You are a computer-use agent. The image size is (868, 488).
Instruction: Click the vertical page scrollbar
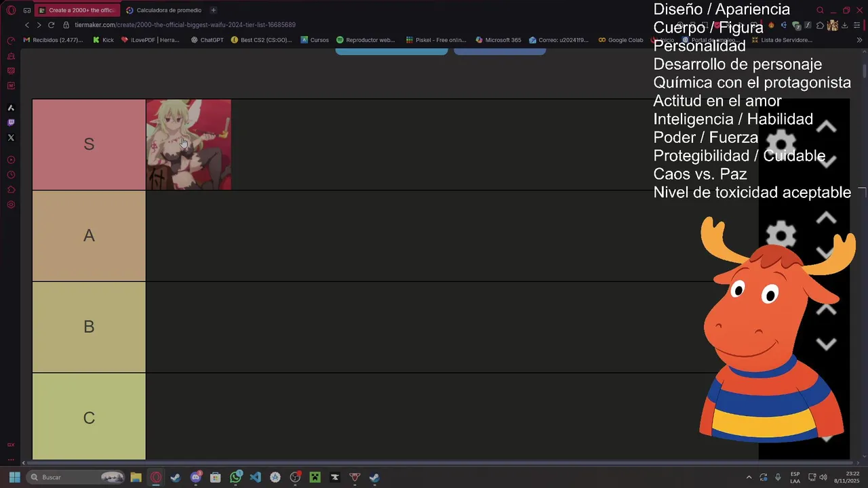[x=865, y=71]
